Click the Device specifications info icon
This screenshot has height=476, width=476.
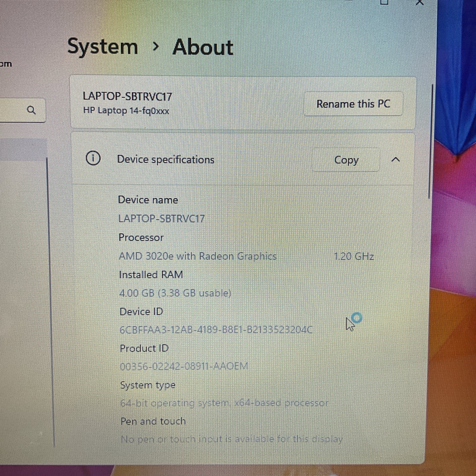coord(93,158)
